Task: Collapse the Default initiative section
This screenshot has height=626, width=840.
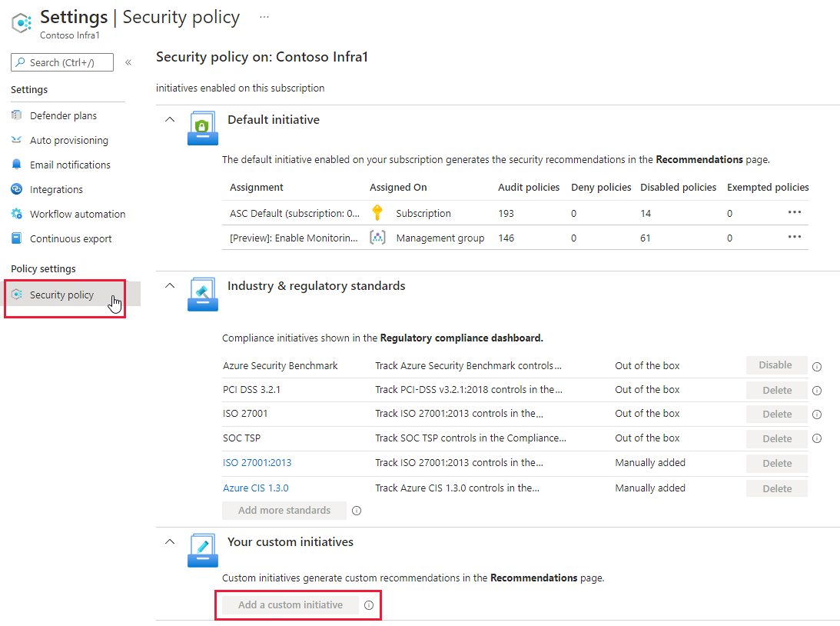Action: coord(170,120)
